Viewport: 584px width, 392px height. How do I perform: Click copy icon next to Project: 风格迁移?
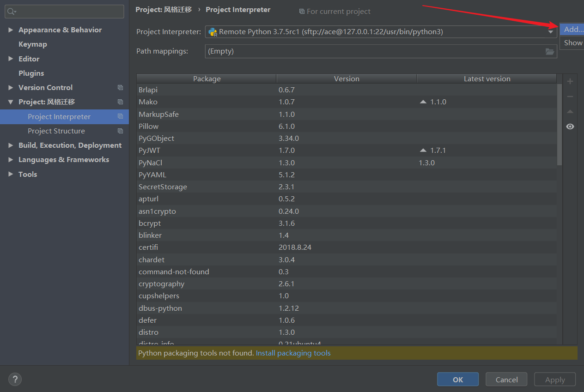pyautogui.click(x=121, y=102)
